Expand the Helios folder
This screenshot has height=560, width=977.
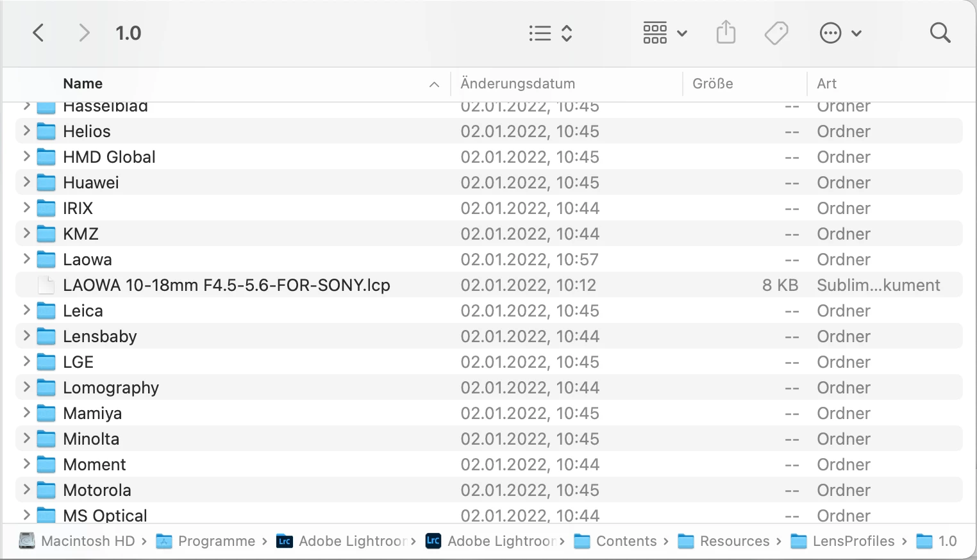26,131
